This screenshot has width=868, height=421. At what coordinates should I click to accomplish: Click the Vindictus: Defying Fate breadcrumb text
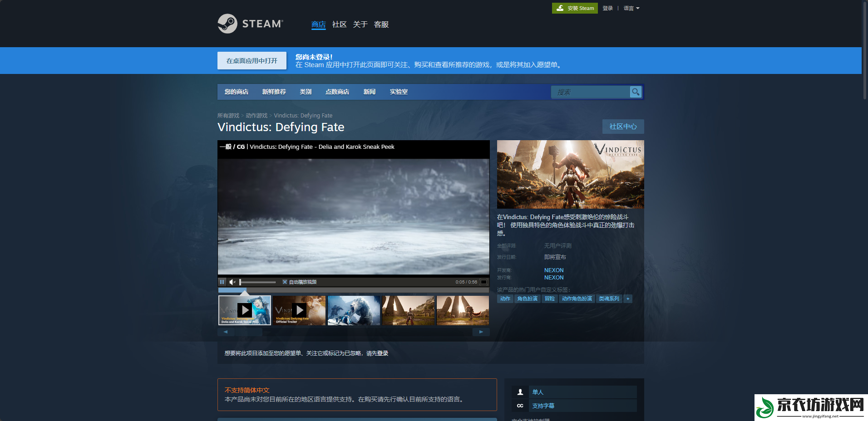[x=303, y=116]
